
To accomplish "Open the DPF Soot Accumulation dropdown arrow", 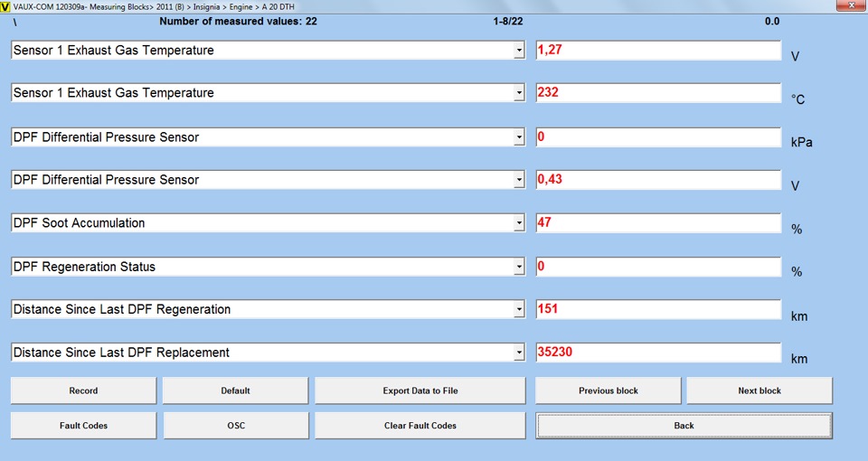I will (519, 223).
